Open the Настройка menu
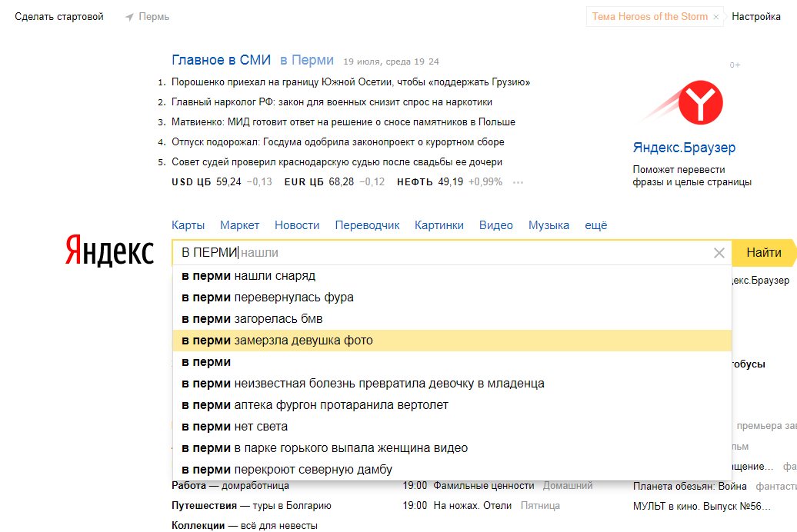The height and width of the screenshot is (532, 797). coord(755,17)
